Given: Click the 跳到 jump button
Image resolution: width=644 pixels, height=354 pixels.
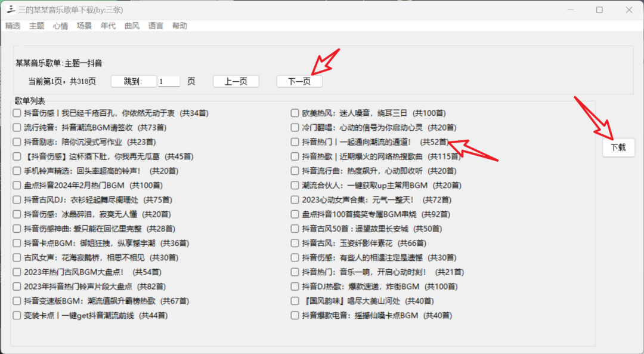Looking at the screenshot, I should [134, 81].
